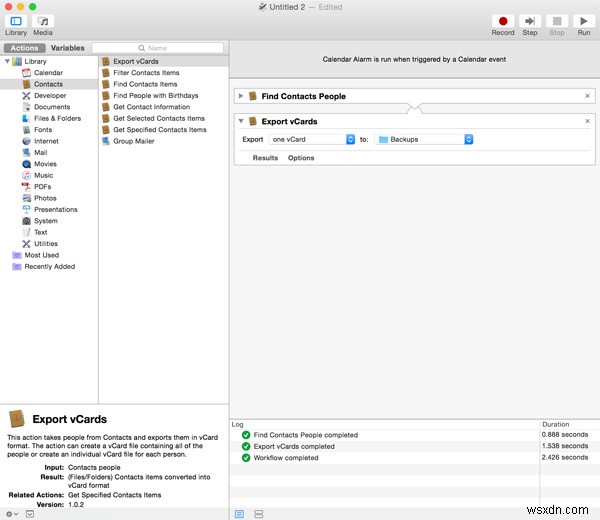Select Get Contact Information action

[x=152, y=107]
